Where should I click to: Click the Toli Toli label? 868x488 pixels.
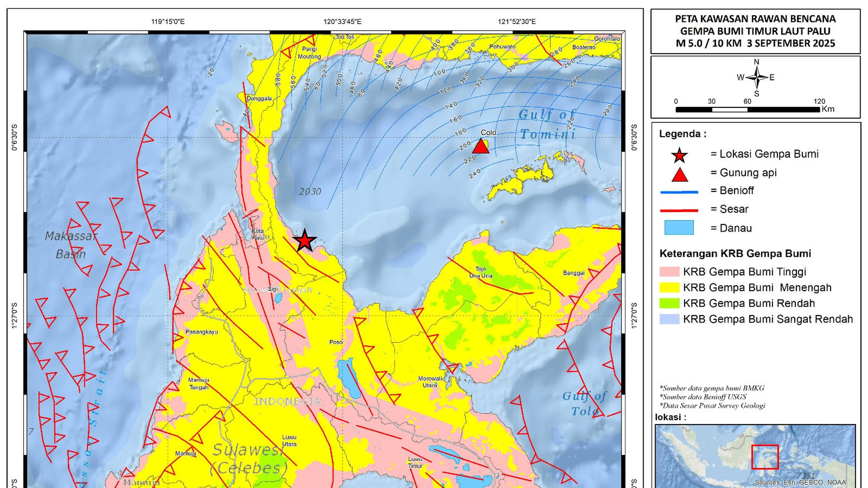pyautogui.click(x=344, y=37)
